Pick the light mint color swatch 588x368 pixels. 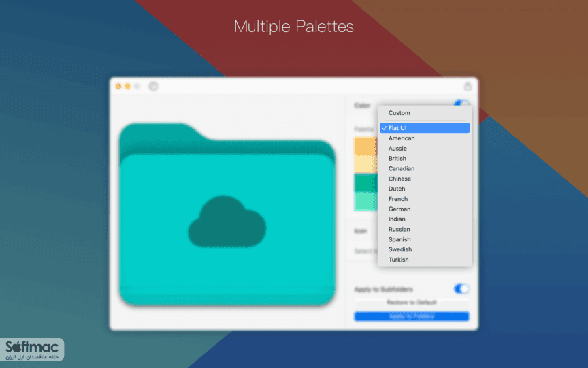(x=365, y=201)
